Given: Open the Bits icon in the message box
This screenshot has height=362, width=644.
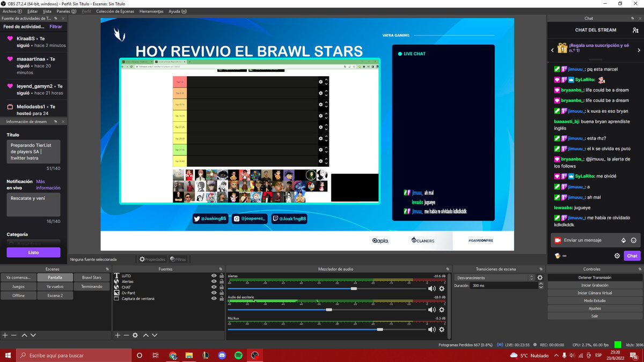Looking at the screenshot, I should [x=623, y=240].
